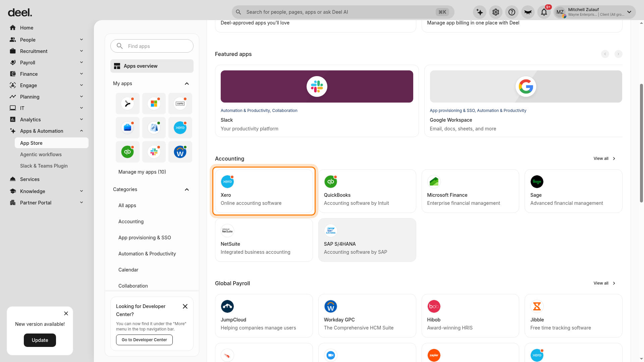Open Slack & Teams Plugin

pyautogui.click(x=44, y=166)
